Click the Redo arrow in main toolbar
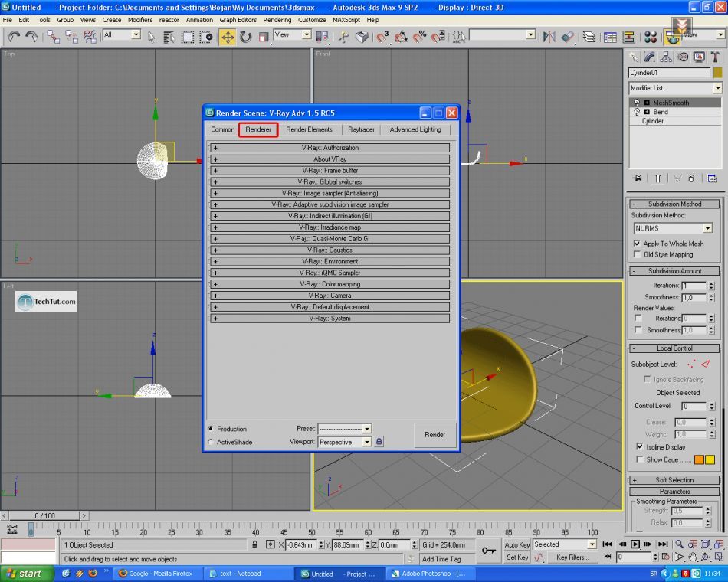The image size is (728, 582). (31, 37)
